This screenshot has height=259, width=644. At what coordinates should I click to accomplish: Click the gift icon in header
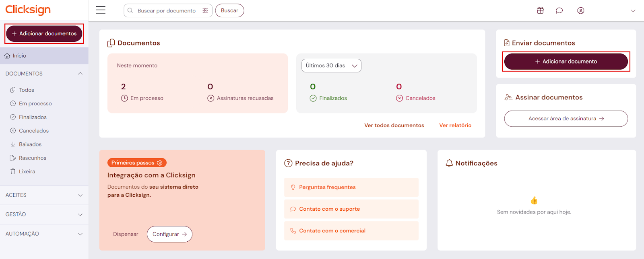click(540, 10)
